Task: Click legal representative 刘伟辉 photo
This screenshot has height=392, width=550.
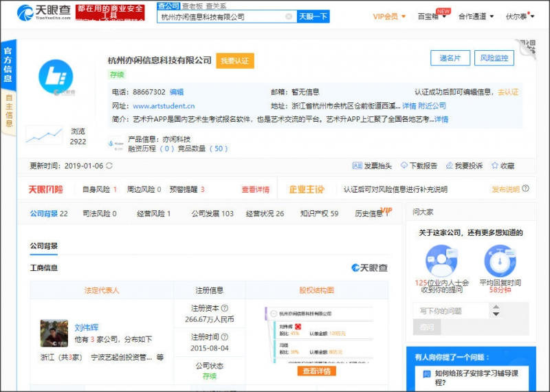Action: [54, 333]
